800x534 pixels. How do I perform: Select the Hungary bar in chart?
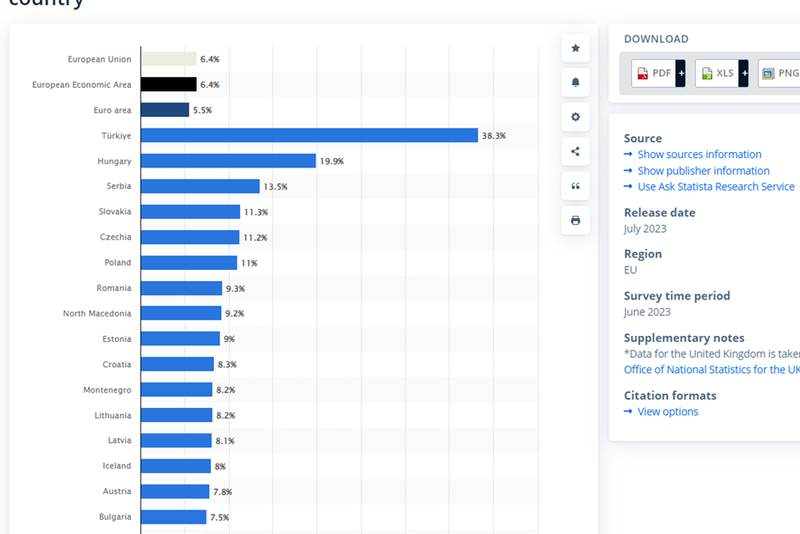coord(228,161)
